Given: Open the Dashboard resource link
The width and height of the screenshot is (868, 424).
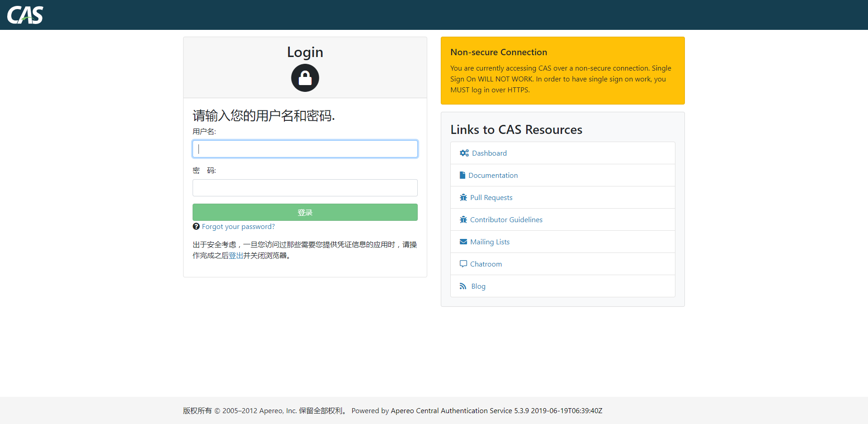Looking at the screenshot, I should tap(489, 153).
